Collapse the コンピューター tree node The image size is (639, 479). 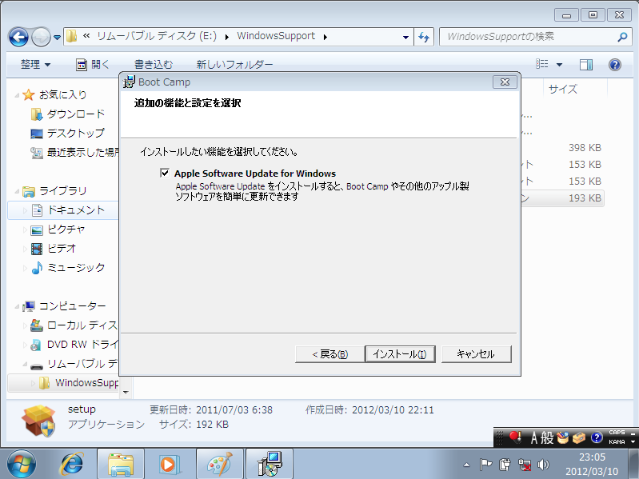pyautogui.click(x=17, y=306)
